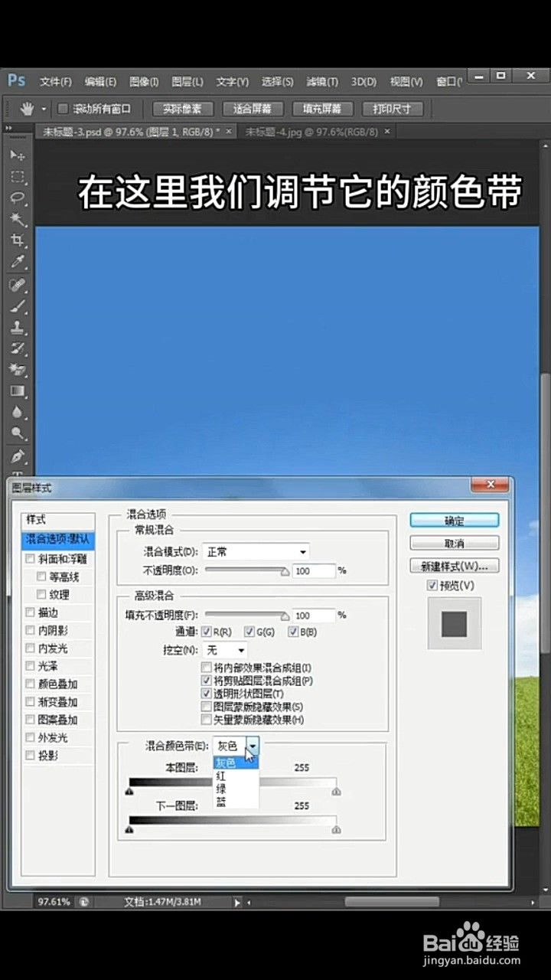The height and width of the screenshot is (980, 551).
Task: Click the 确定 button
Action: pyautogui.click(x=454, y=521)
